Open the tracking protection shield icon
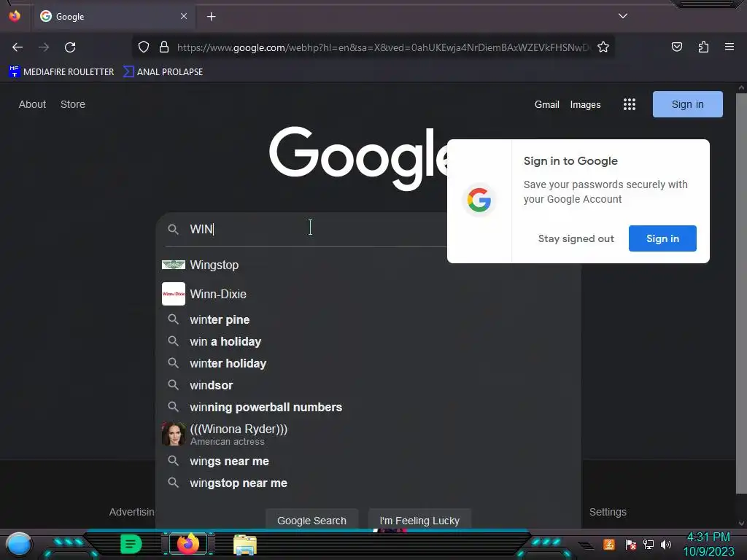 tap(144, 47)
